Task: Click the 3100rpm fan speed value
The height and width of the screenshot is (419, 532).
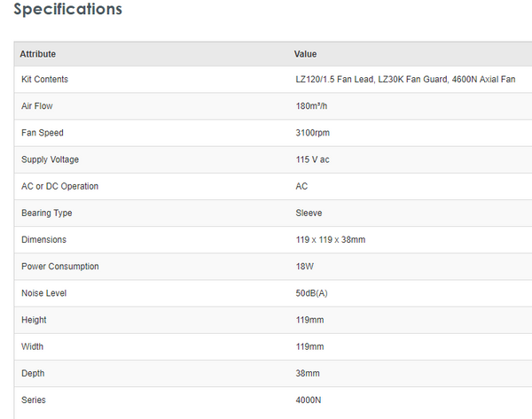Action: coord(313,133)
